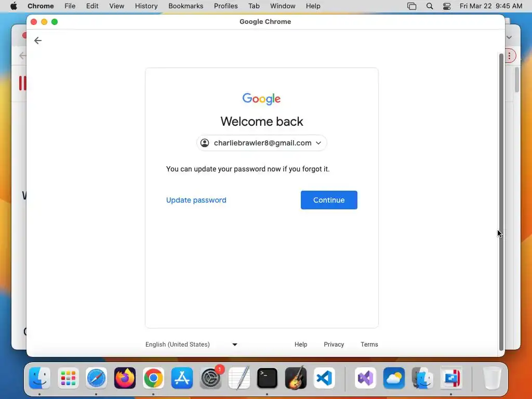Open the Migration Assistant icon in the Dock
Screen dimensions: 532x399
(422, 378)
